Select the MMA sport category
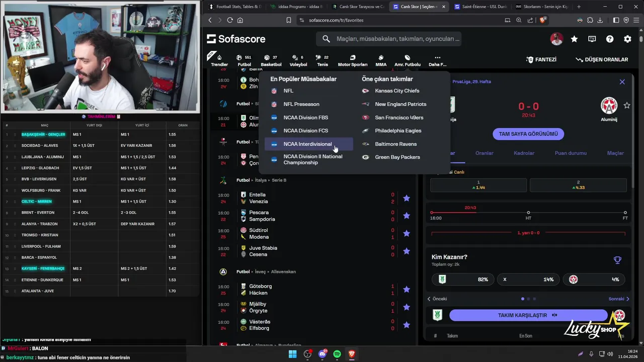 click(x=381, y=60)
